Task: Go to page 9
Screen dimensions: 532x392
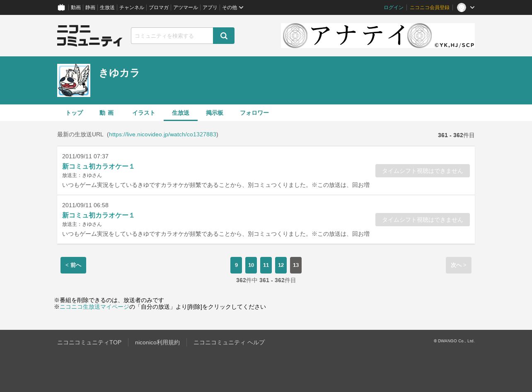Action: click(236, 265)
